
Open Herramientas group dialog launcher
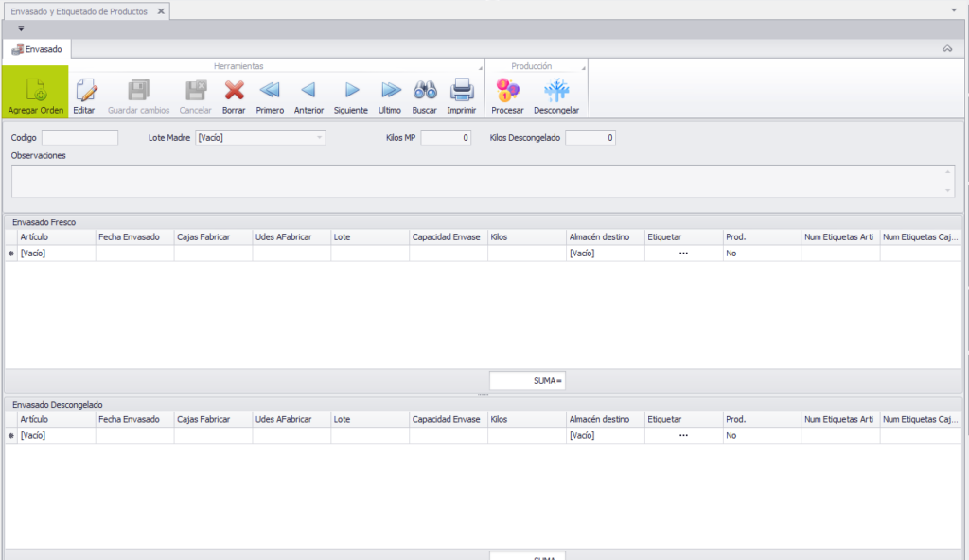tap(480, 68)
